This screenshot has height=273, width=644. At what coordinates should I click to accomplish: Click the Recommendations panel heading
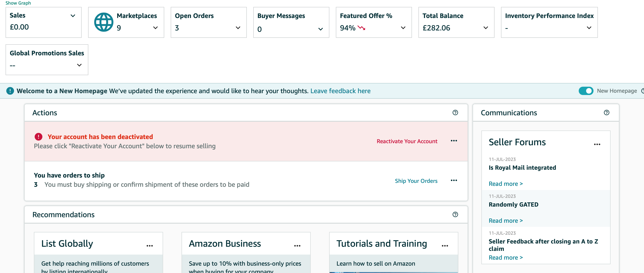coord(63,214)
